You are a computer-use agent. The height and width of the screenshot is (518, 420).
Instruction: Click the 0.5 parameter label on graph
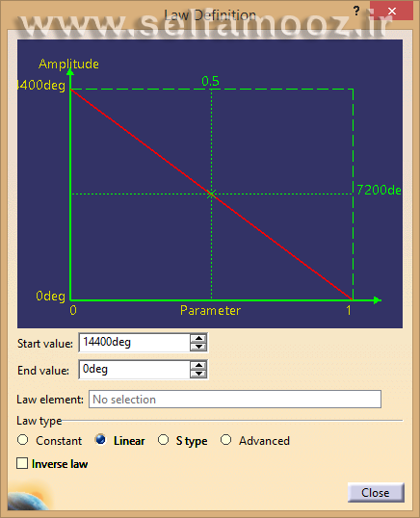pyautogui.click(x=211, y=81)
